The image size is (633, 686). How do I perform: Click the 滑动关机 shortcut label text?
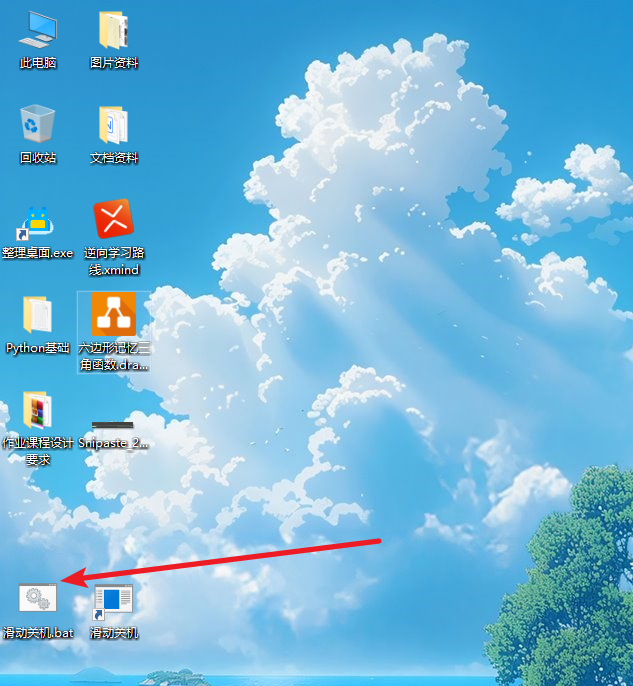[x=114, y=633]
